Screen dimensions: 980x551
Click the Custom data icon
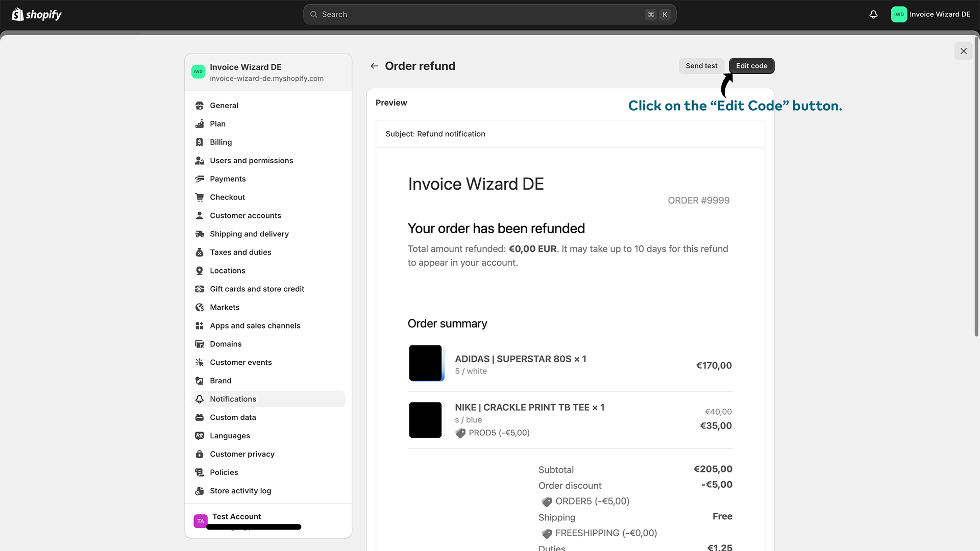[200, 418]
